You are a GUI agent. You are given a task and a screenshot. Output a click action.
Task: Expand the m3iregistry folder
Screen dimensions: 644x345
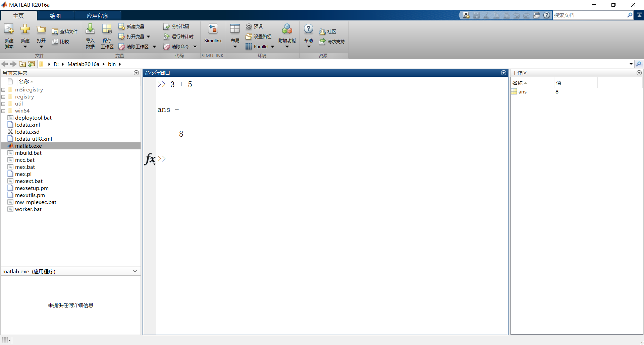[3, 90]
